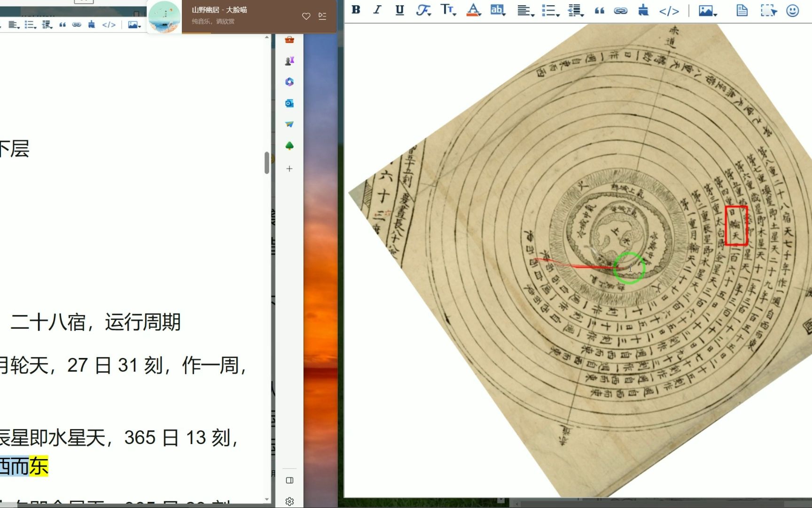812x508 pixels.
Task: Open bullet list dropdown in left editor
Action: click(31, 25)
